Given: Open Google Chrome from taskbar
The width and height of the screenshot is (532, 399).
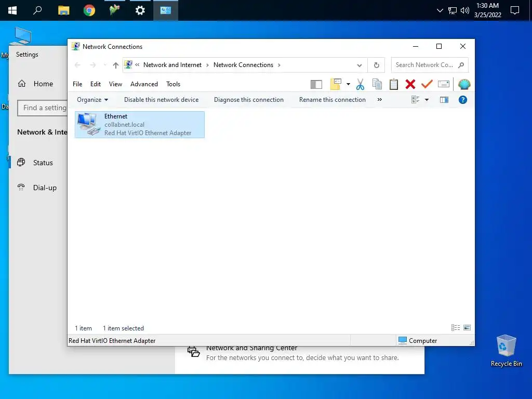Looking at the screenshot, I should point(89,10).
